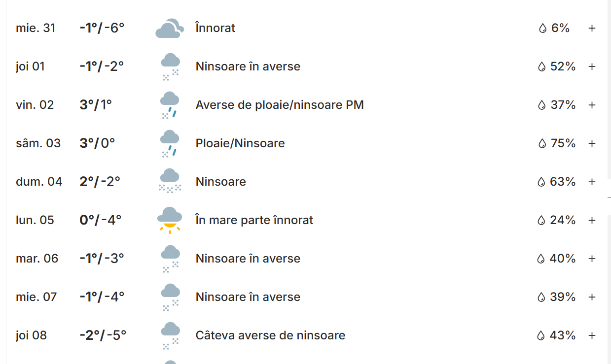Expand joi 01 details using plus sign

coord(592,66)
